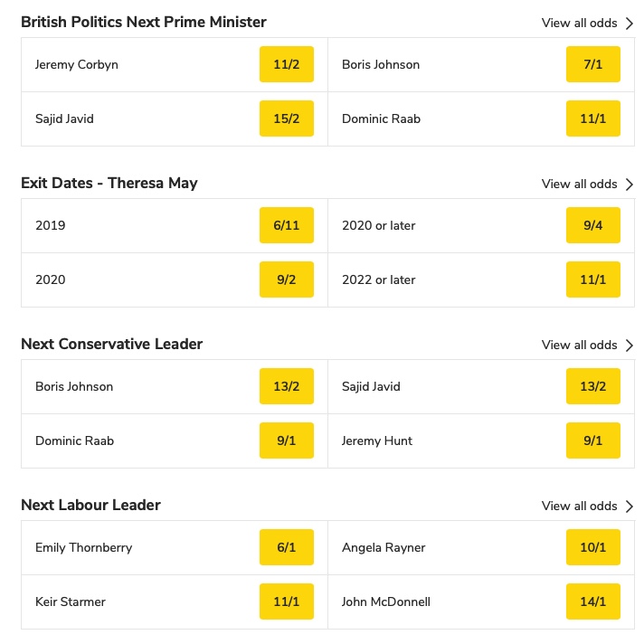
Task: Select Jeremy Corbyn 11/2 odds button
Action: coord(286,64)
